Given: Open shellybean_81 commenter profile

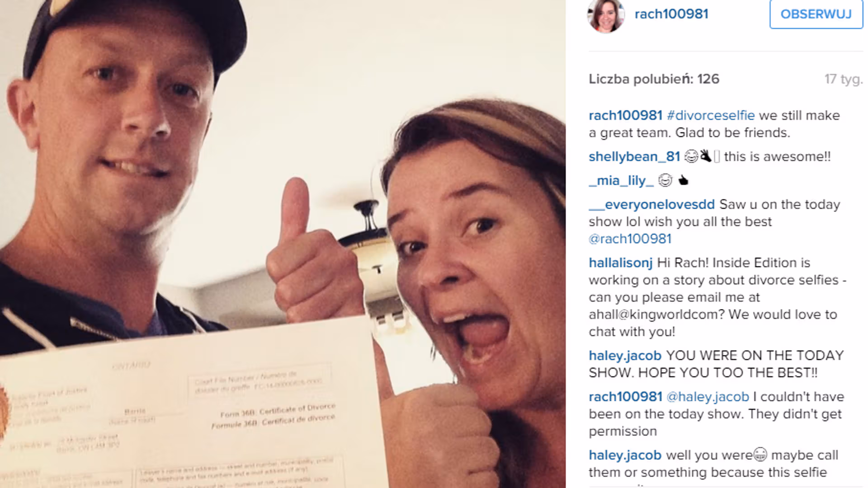Looking at the screenshot, I should tap(634, 156).
